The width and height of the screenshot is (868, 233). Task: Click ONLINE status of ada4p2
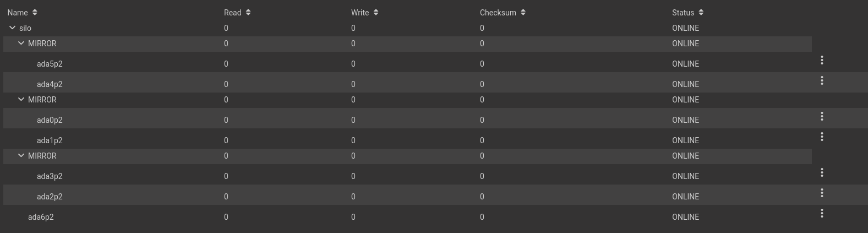[685, 84]
